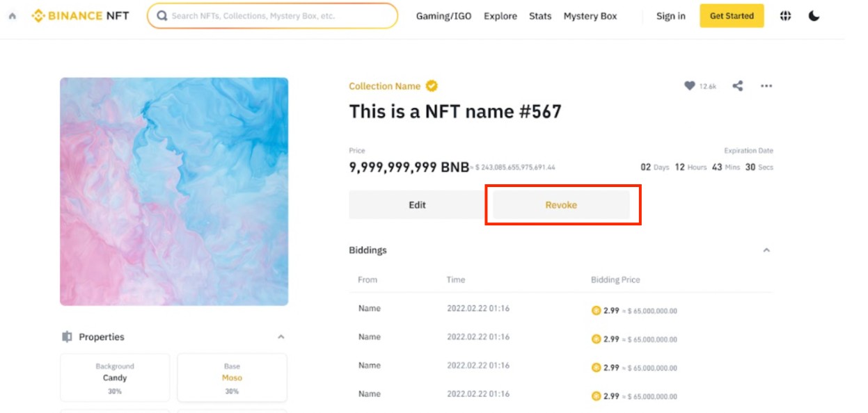Click the search magnifier icon

(x=162, y=16)
